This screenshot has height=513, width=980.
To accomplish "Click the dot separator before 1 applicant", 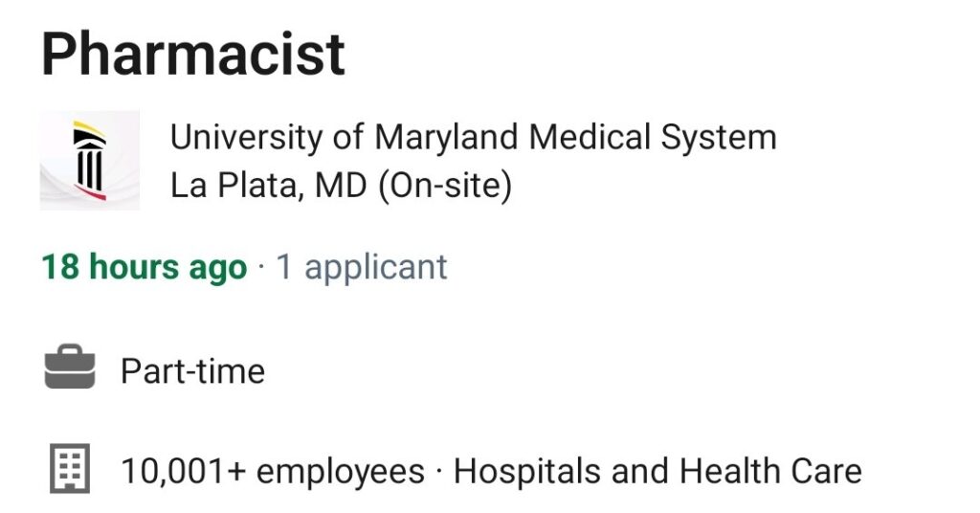I will 261,267.
